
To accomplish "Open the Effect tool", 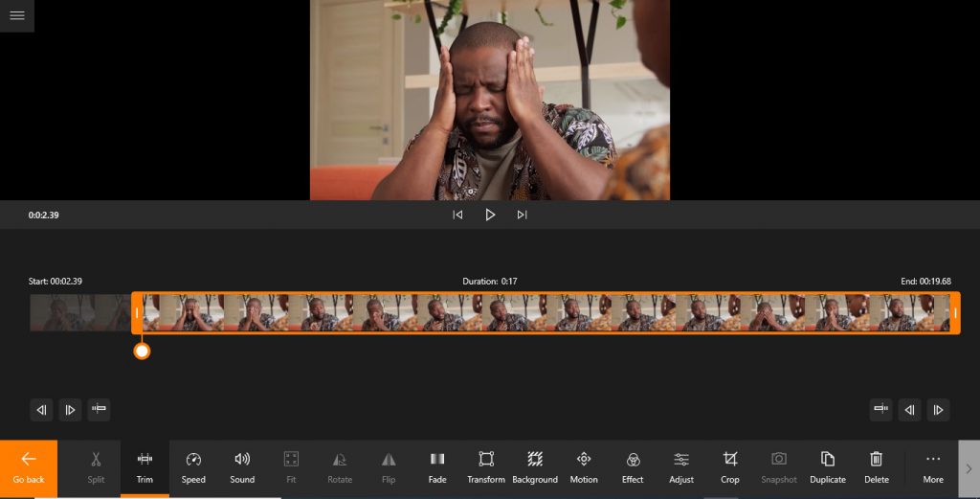I will [632, 468].
